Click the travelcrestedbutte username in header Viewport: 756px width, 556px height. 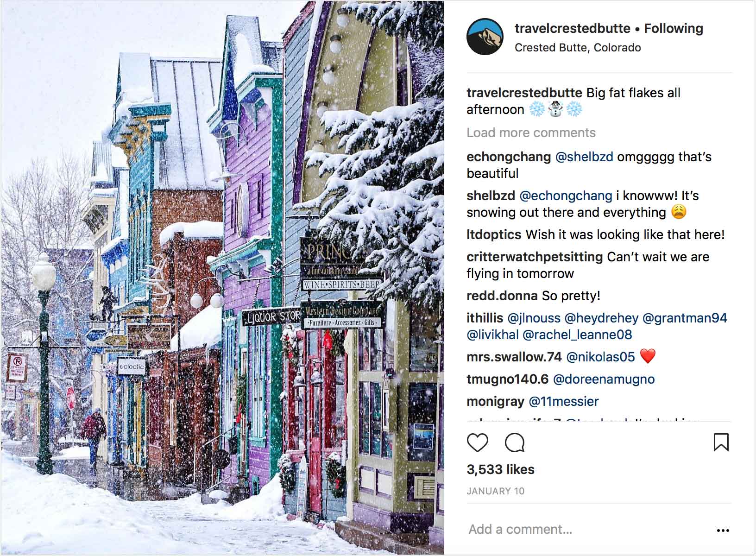[573, 28]
